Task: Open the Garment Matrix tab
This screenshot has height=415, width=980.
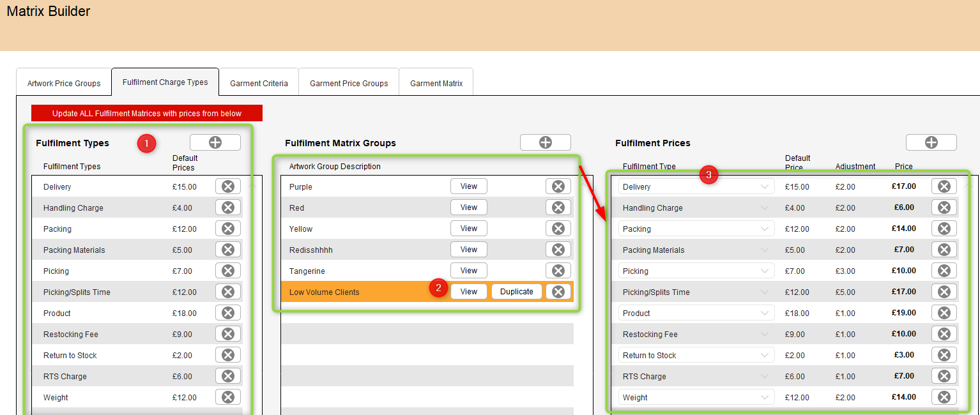Action: pos(436,83)
